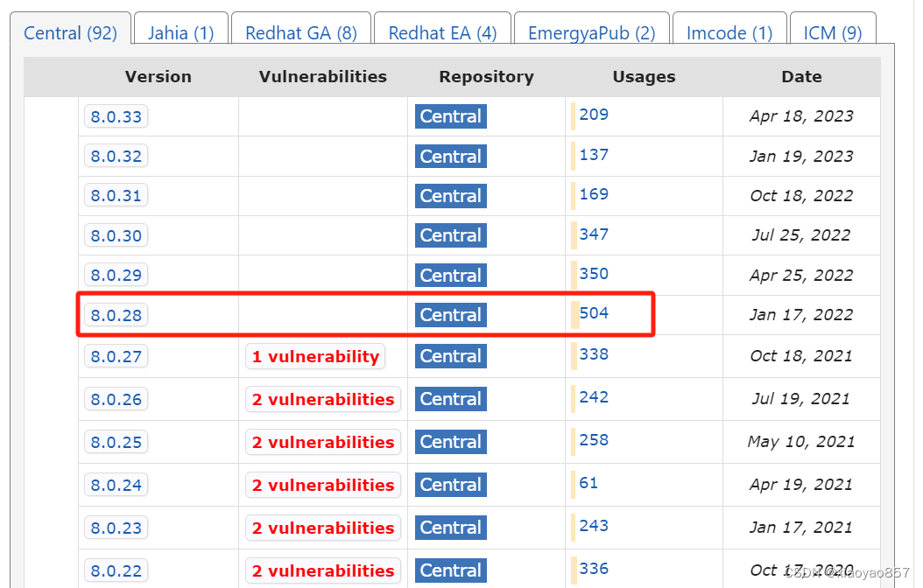
Task: Open version 8.0.24 link
Action: (x=116, y=485)
